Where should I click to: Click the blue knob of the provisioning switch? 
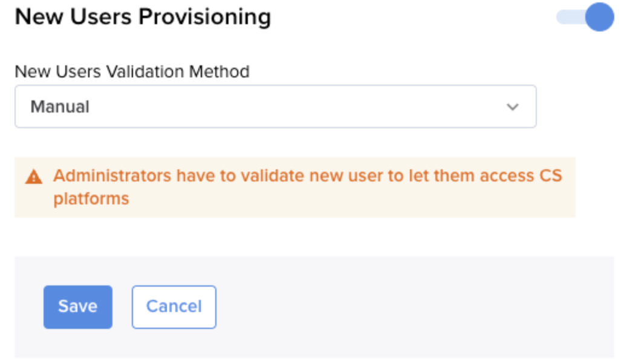point(599,17)
